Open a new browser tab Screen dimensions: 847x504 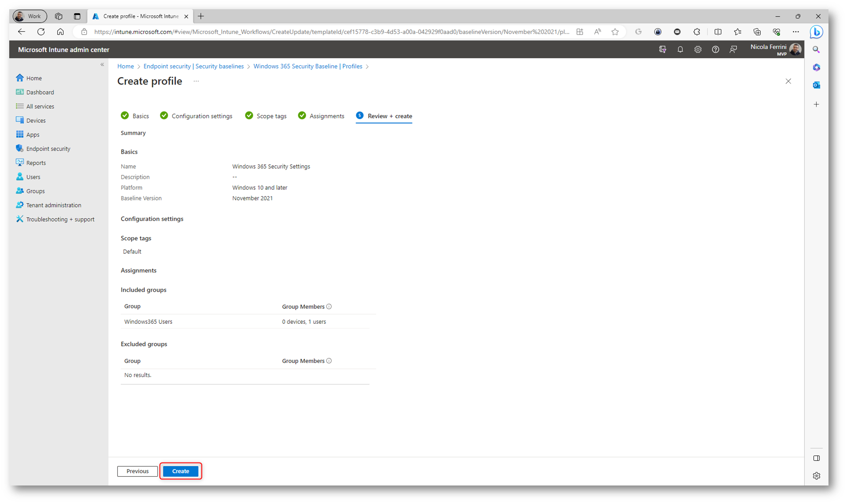(x=201, y=16)
